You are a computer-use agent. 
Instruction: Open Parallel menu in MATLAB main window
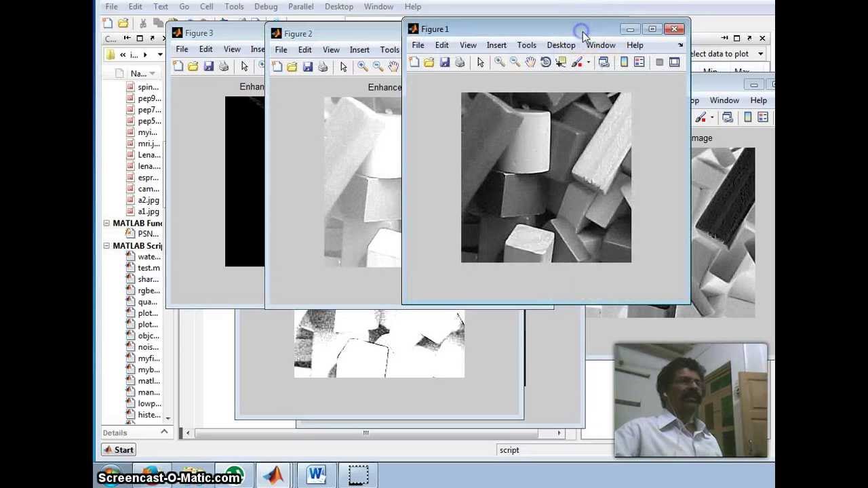(x=300, y=7)
